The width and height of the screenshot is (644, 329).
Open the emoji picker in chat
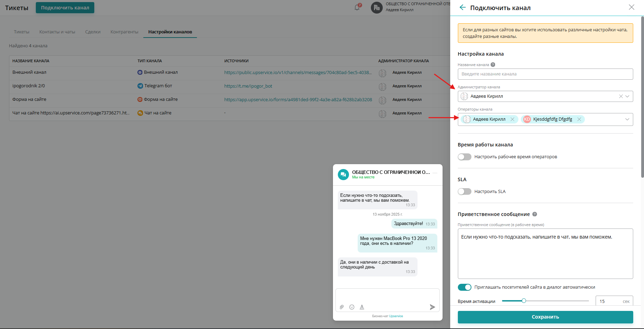(352, 307)
